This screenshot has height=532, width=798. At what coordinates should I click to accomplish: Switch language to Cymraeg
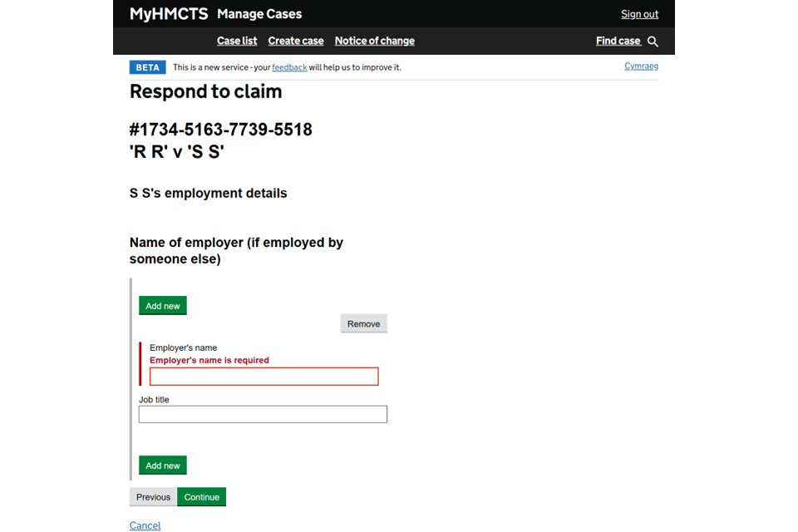pyautogui.click(x=641, y=66)
